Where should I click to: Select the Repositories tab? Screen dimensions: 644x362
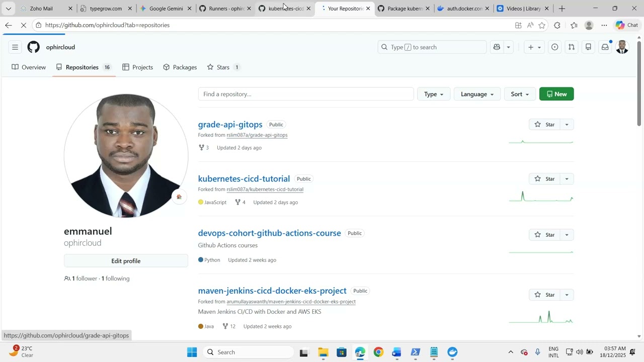pos(84,67)
